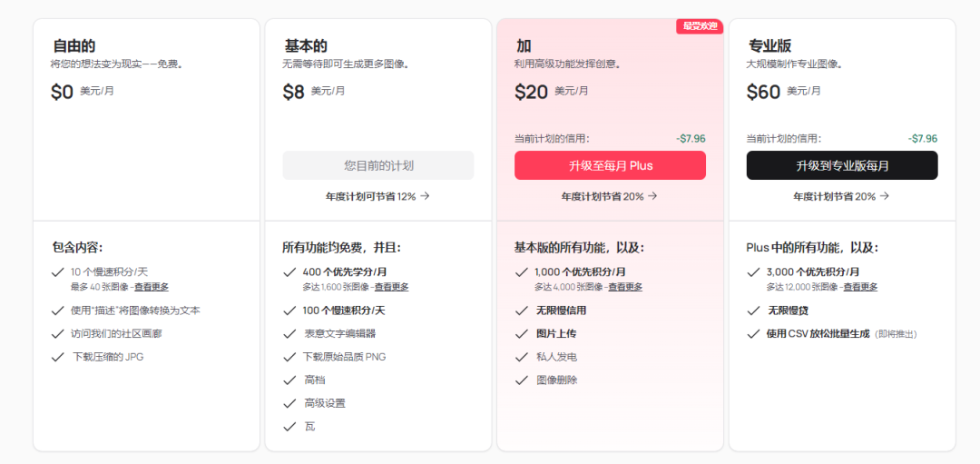Click arrow icon next to 年度计划可节省 12%
Screen dimensions: 980x464
[425, 196]
